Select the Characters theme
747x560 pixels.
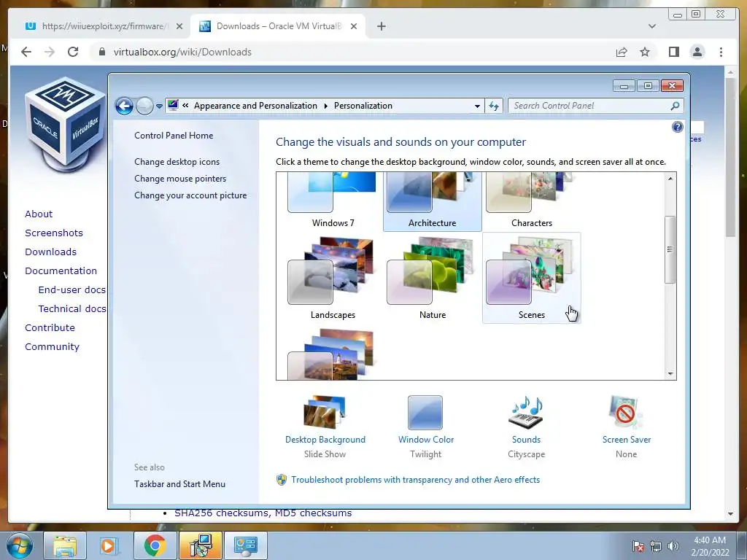(x=531, y=202)
